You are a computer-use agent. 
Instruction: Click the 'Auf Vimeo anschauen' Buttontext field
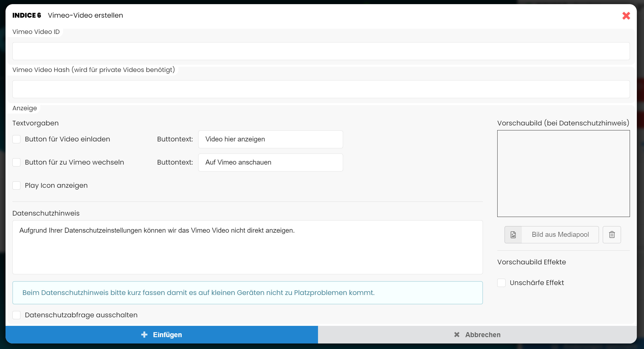[271, 162]
